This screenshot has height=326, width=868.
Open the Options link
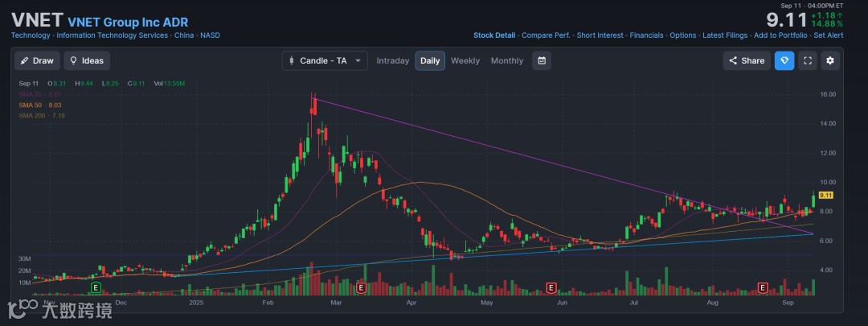tap(683, 35)
